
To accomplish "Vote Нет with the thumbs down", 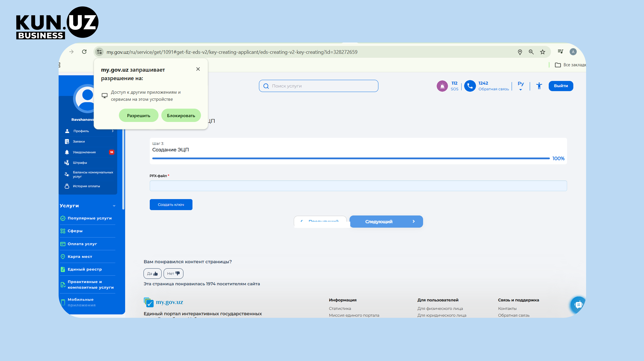I will pos(174,274).
